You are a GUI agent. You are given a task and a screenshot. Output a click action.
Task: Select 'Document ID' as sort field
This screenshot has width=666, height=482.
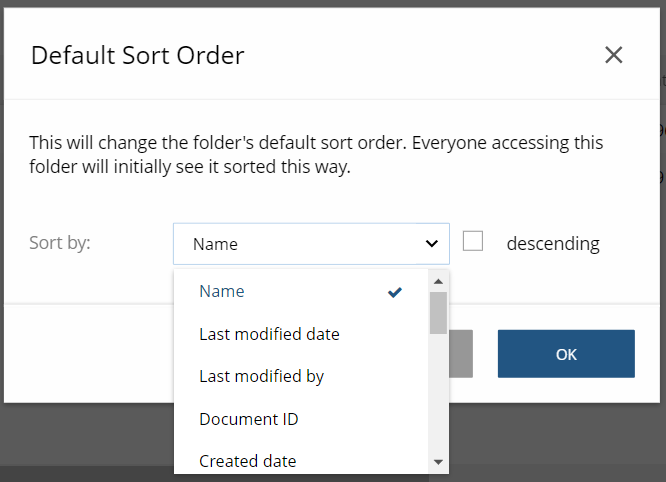point(248,419)
